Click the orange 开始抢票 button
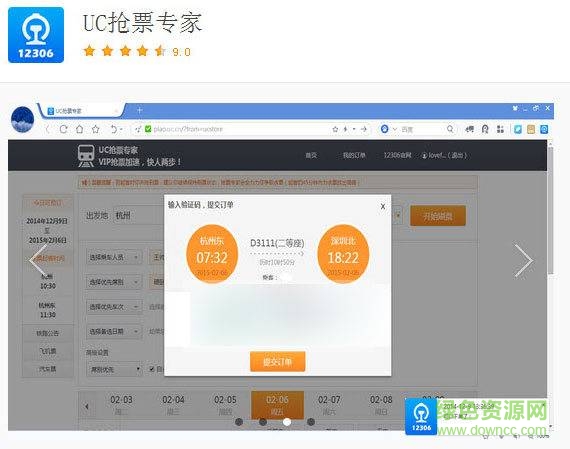This screenshot has height=449, width=570. click(438, 216)
